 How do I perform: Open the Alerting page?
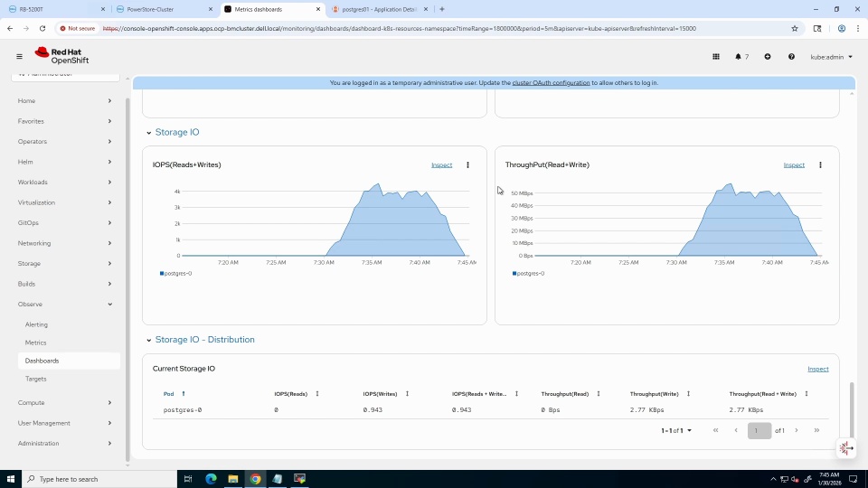click(x=36, y=324)
